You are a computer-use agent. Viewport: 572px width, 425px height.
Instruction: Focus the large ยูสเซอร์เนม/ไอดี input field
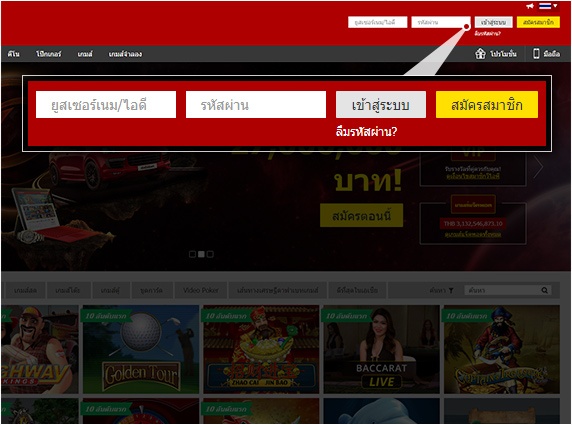click(x=106, y=105)
